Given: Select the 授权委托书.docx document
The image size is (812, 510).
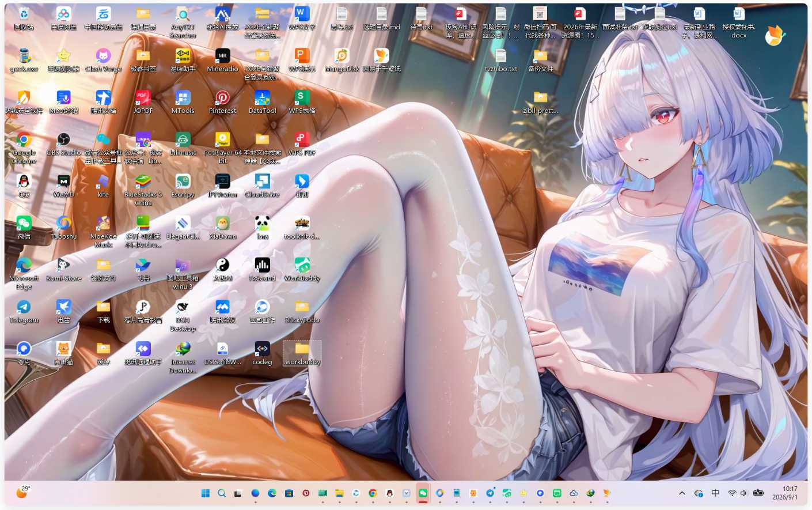Looking at the screenshot, I should click(739, 23).
